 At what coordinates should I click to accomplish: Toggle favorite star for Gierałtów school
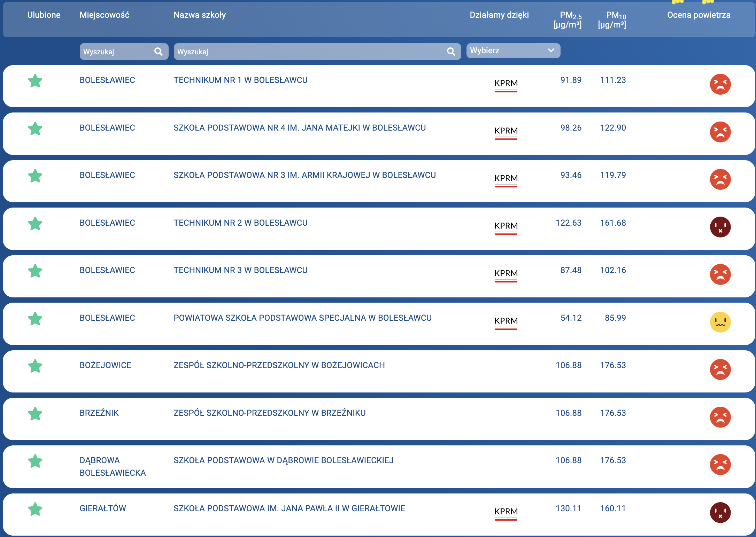click(35, 509)
